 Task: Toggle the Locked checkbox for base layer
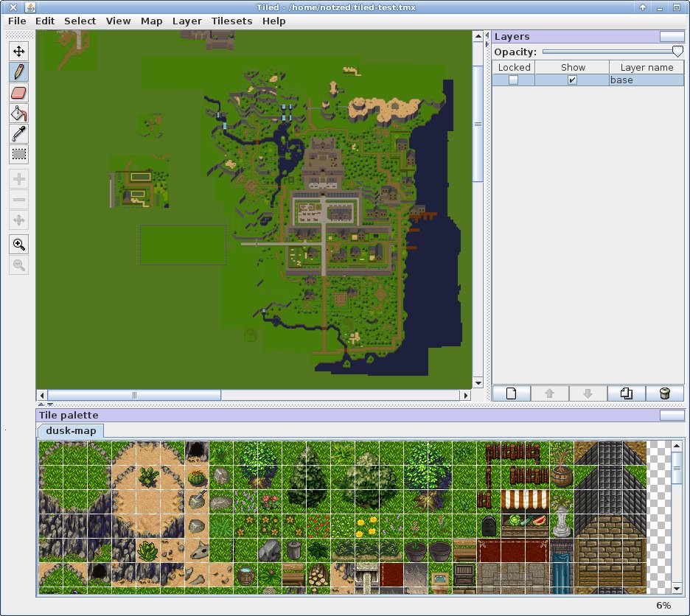point(513,80)
